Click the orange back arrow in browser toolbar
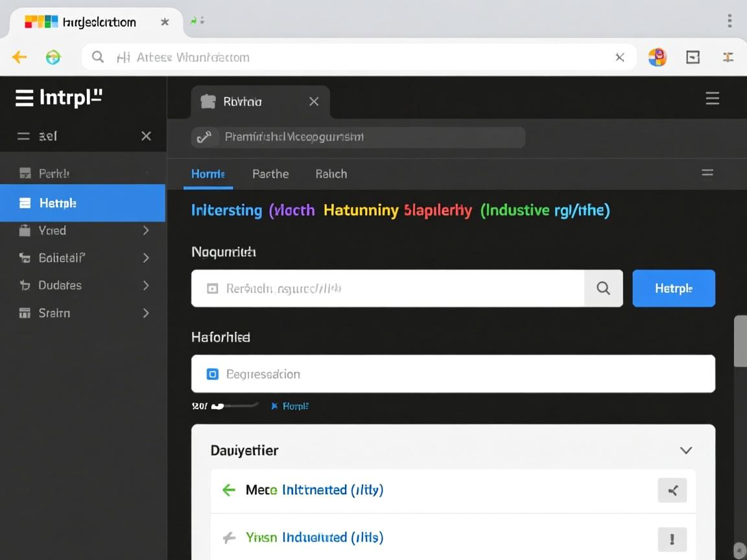Viewport: 747px width, 560px height. tap(19, 57)
